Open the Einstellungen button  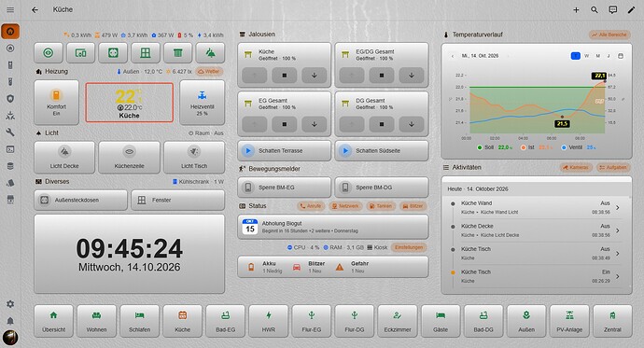click(409, 247)
